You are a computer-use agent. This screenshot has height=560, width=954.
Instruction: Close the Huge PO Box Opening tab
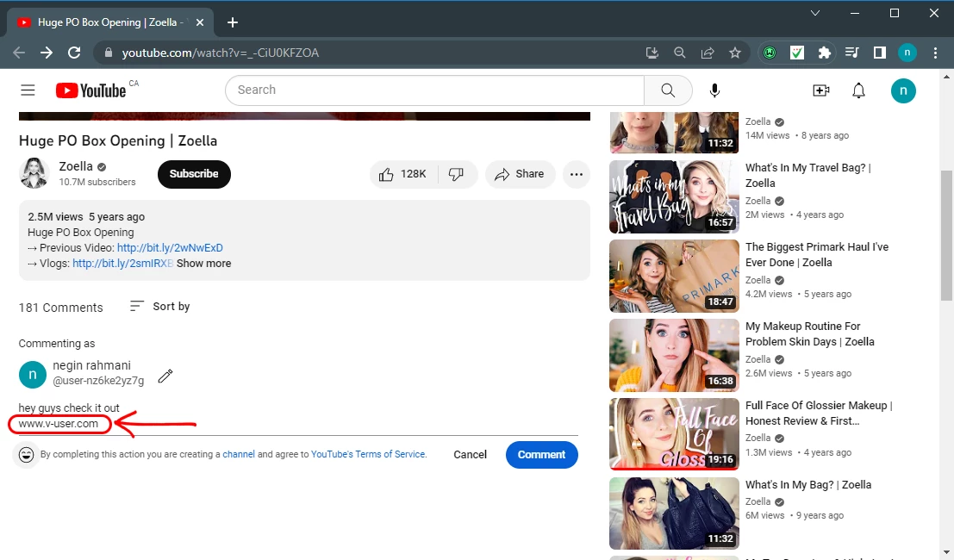200,22
